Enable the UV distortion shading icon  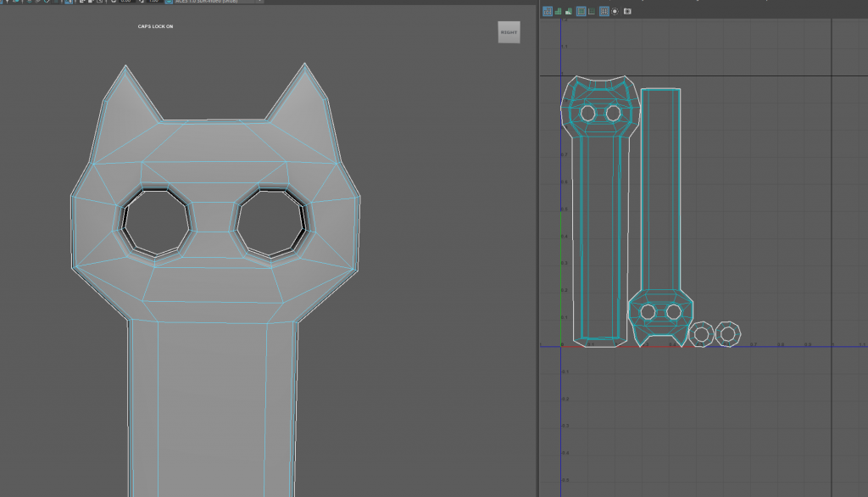tap(570, 11)
